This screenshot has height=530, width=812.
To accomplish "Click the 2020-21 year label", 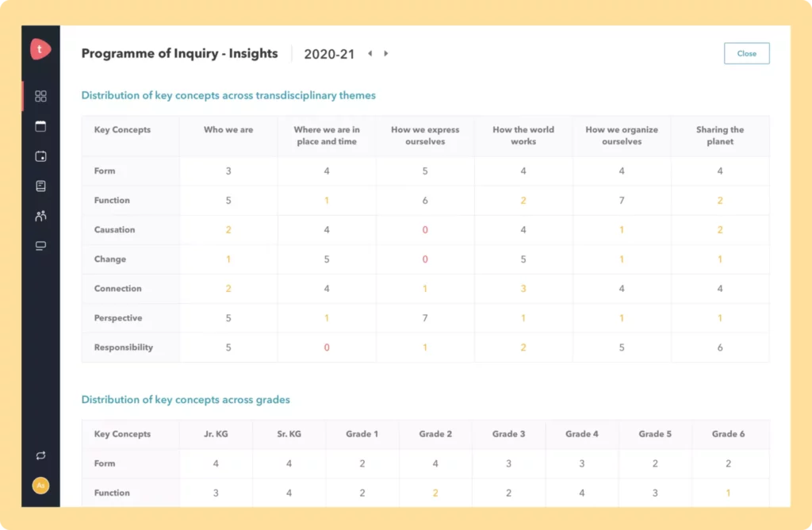I will [x=329, y=54].
